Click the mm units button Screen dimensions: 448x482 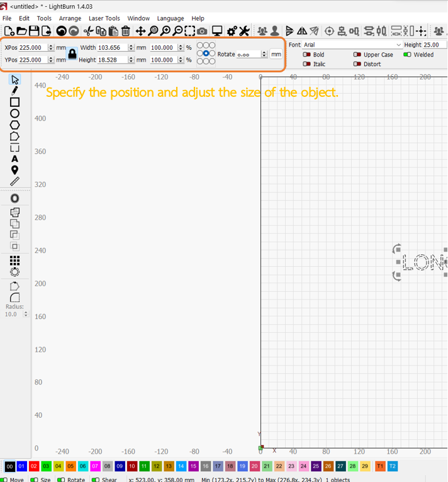276,54
